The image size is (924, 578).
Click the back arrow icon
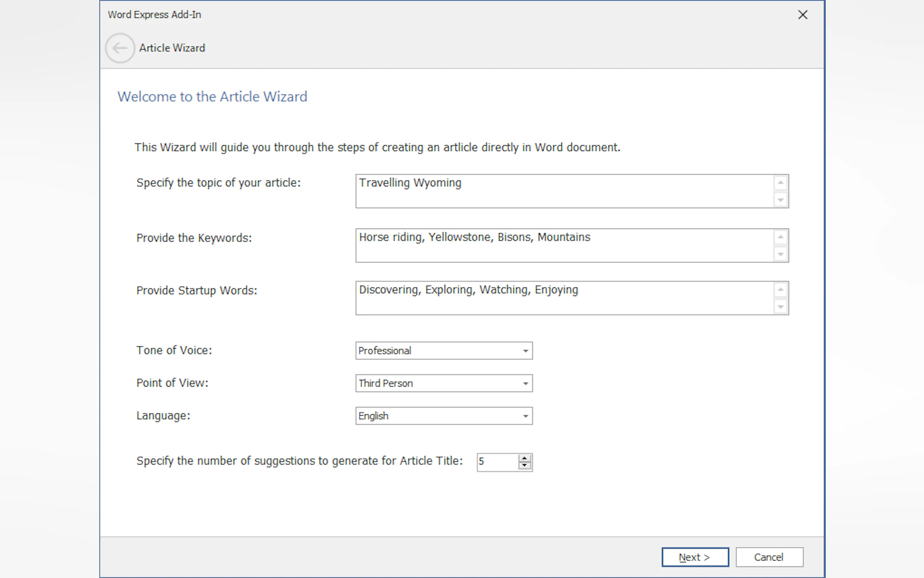pos(120,48)
